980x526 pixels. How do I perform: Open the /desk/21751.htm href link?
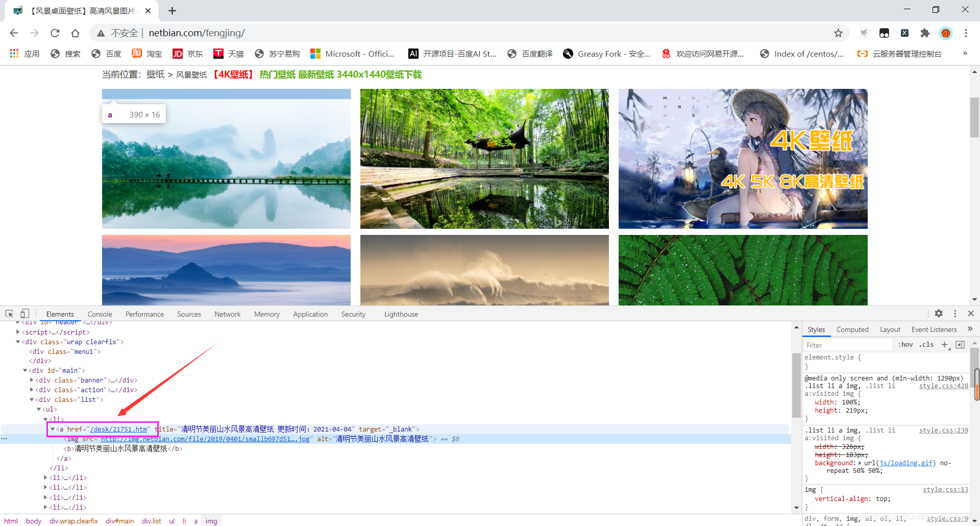click(118, 429)
